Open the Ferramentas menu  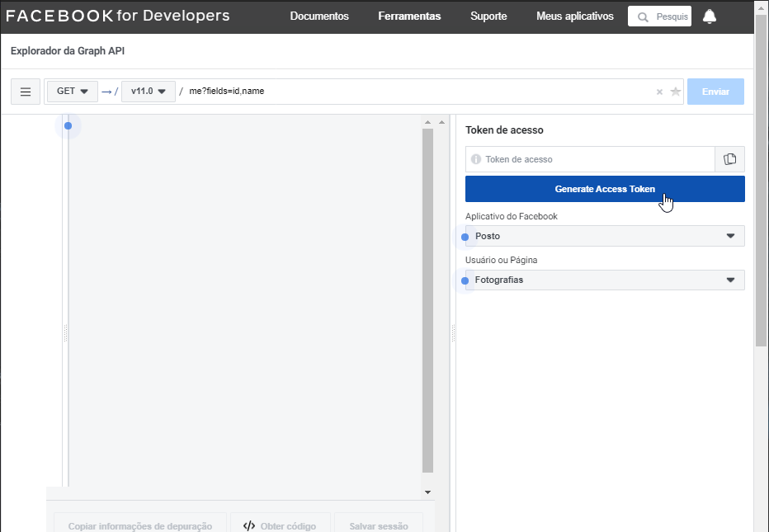[409, 16]
